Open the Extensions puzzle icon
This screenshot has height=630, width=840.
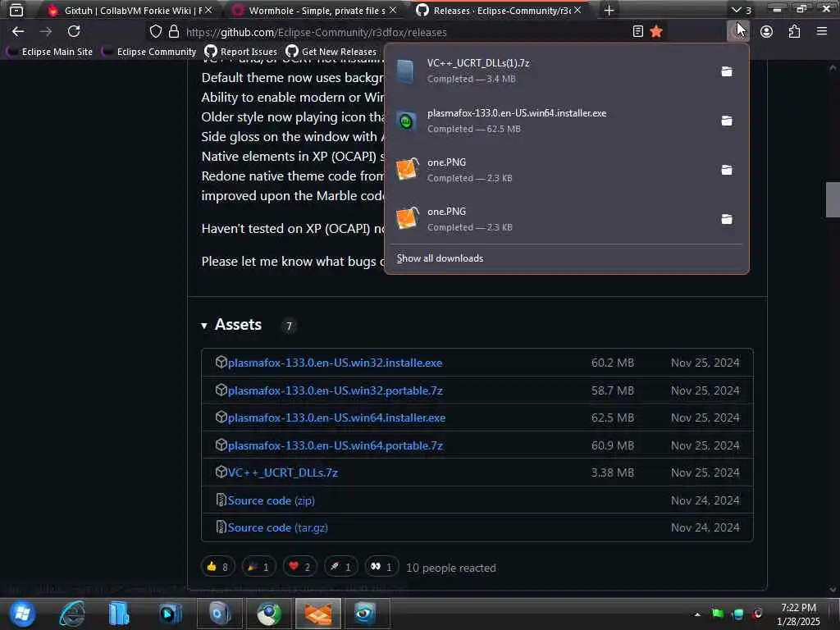click(794, 32)
